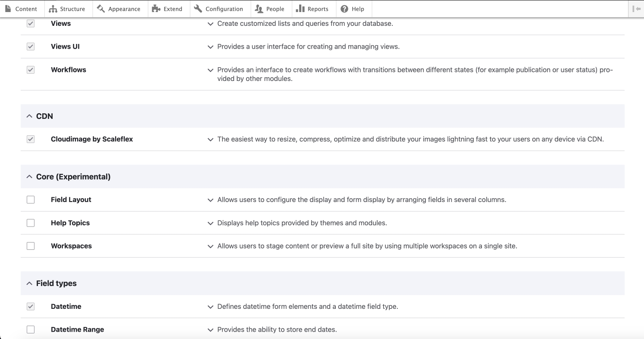Viewport: 644px width, 339px height.
Task: Enable the Field Layout module checkbox
Action: (x=31, y=200)
